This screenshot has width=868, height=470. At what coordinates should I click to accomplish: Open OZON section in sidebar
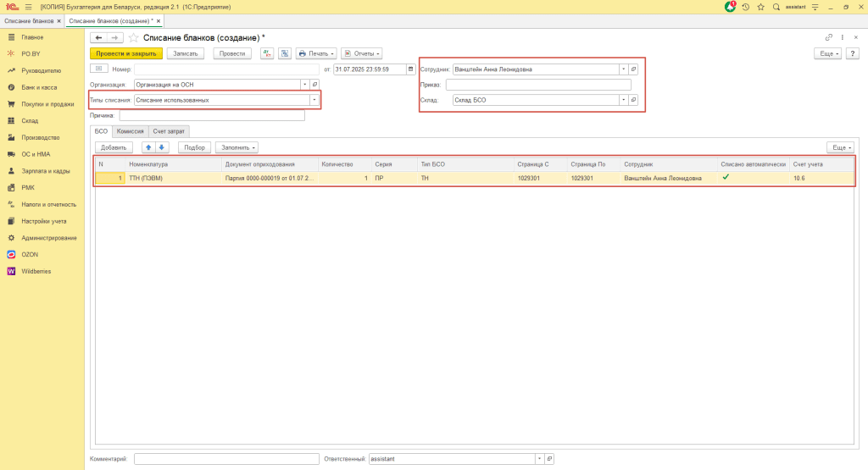30,255
